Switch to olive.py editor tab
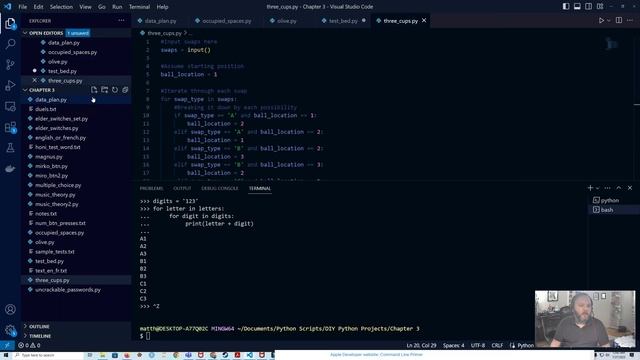Viewport: 640px width, 360px height. pyautogui.click(x=287, y=21)
